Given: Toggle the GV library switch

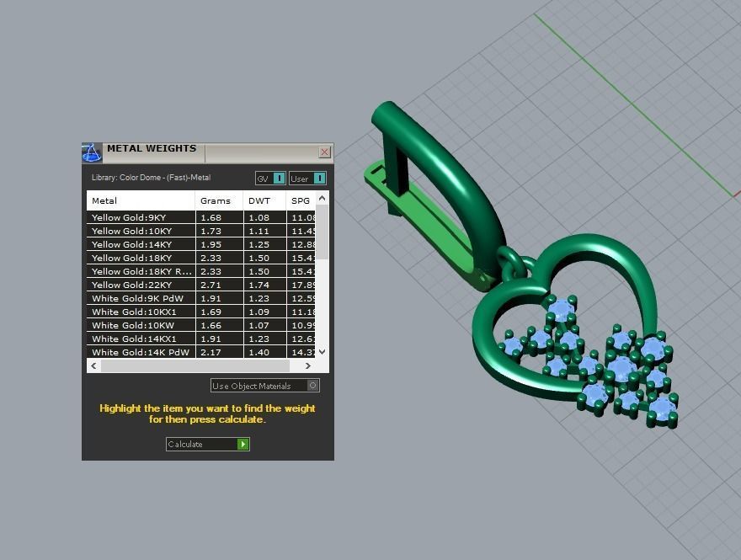Looking at the screenshot, I should pyautogui.click(x=270, y=179).
